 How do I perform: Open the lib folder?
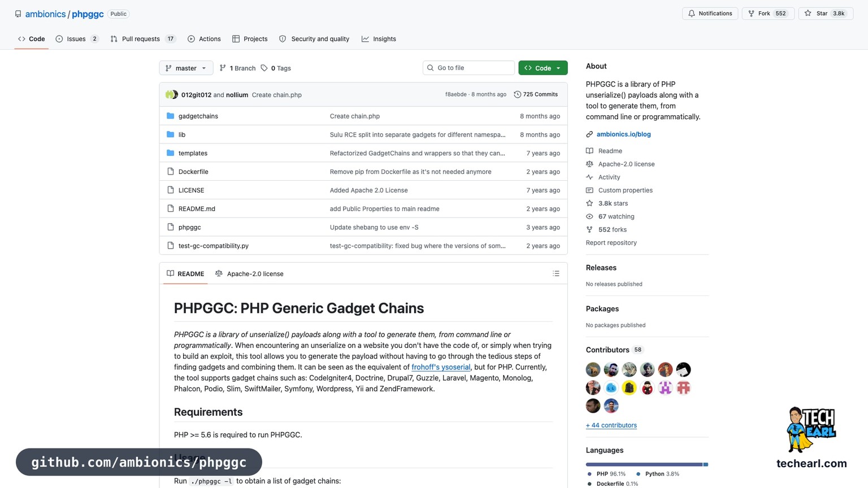point(182,135)
